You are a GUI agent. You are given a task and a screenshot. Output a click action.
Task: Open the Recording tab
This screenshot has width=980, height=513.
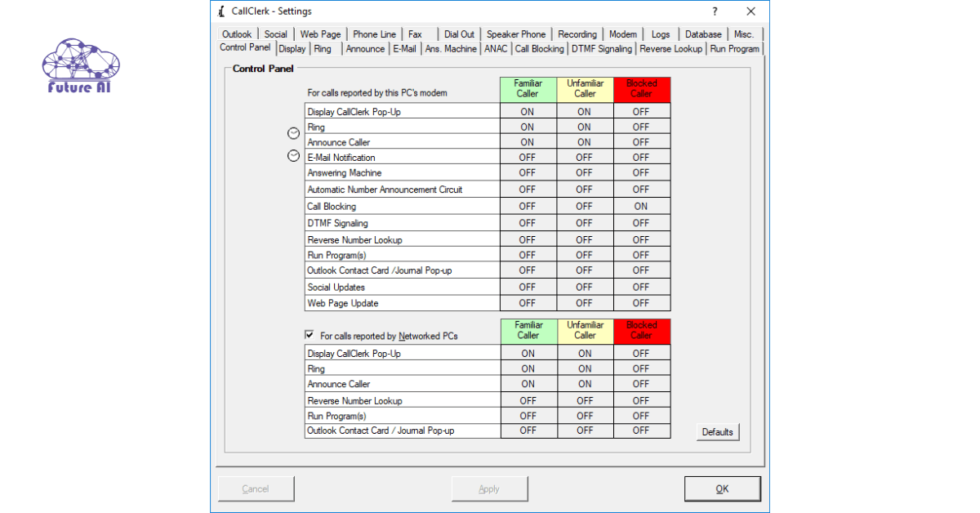(x=577, y=34)
